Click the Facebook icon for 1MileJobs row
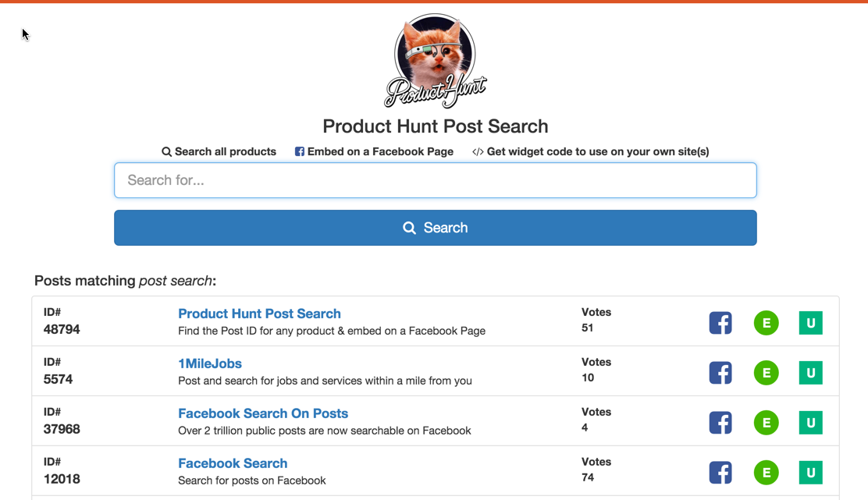The image size is (868, 500). 720,373
